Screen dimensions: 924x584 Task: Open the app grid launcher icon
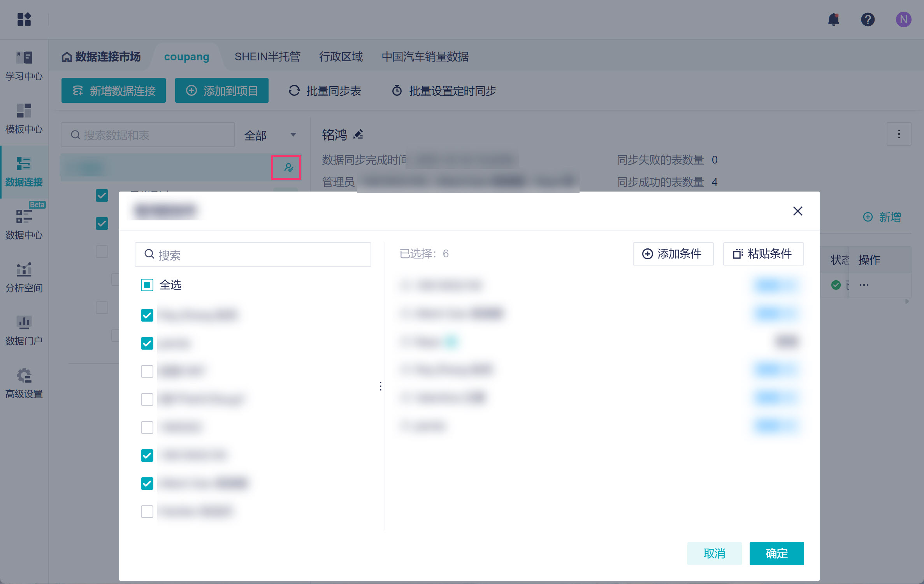(24, 19)
